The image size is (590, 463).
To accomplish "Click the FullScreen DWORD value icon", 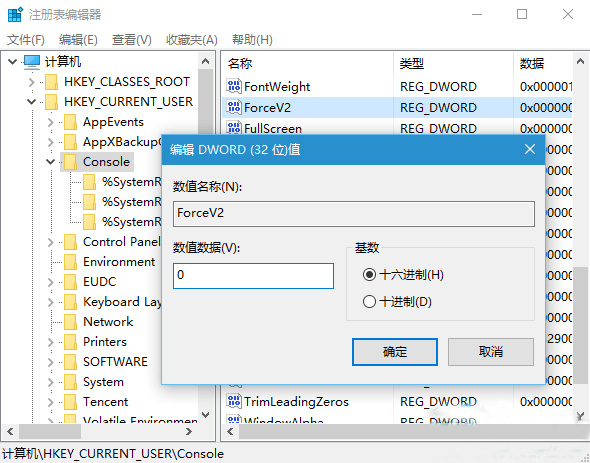I will 234,128.
